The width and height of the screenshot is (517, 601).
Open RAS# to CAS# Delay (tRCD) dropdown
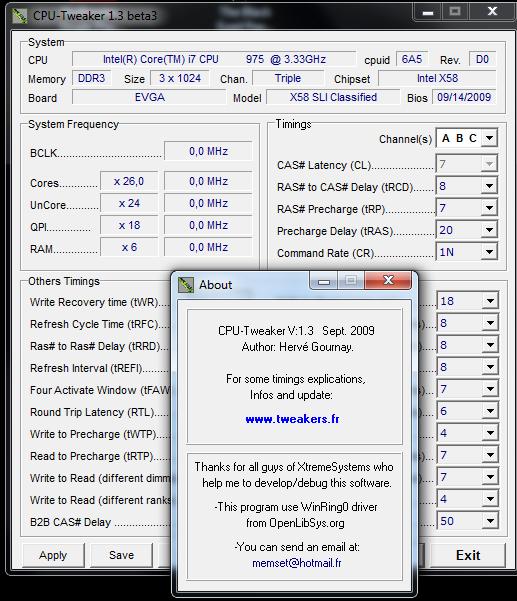coord(489,186)
